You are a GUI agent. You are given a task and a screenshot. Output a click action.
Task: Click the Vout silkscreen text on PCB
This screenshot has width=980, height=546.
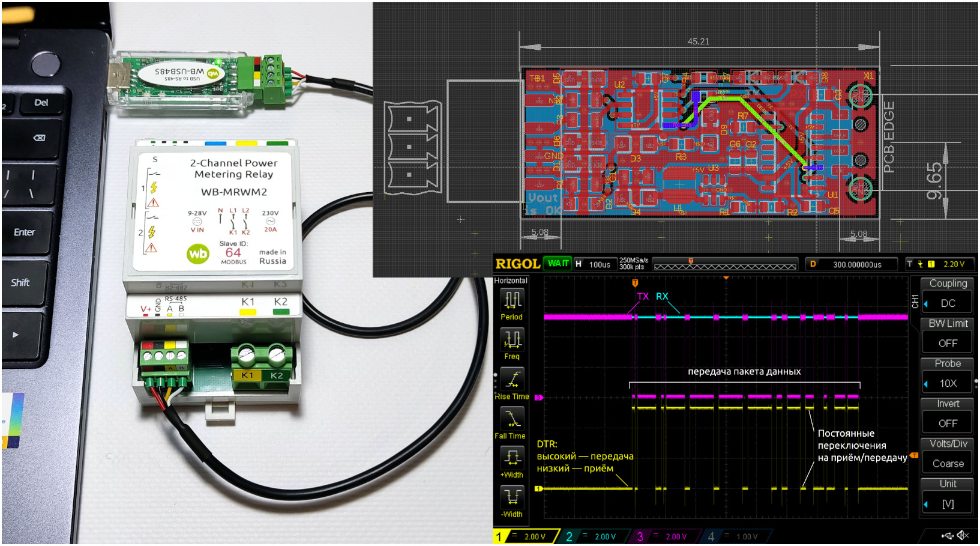point(543,198)
